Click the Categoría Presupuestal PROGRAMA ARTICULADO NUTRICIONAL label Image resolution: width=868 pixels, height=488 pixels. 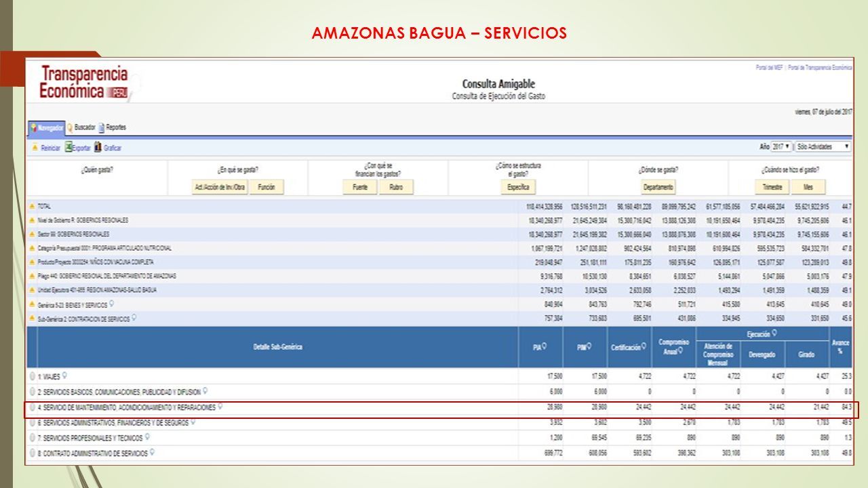(x=105, y=248)
